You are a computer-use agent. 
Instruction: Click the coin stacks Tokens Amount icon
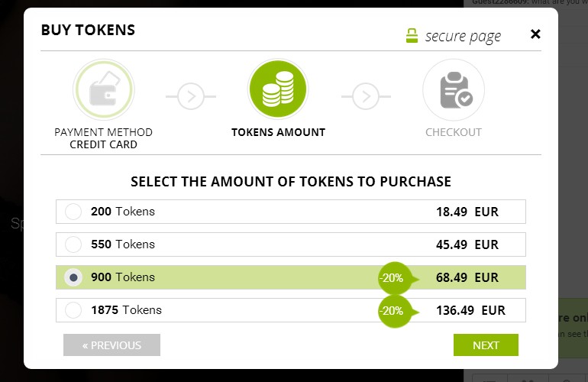278,89
